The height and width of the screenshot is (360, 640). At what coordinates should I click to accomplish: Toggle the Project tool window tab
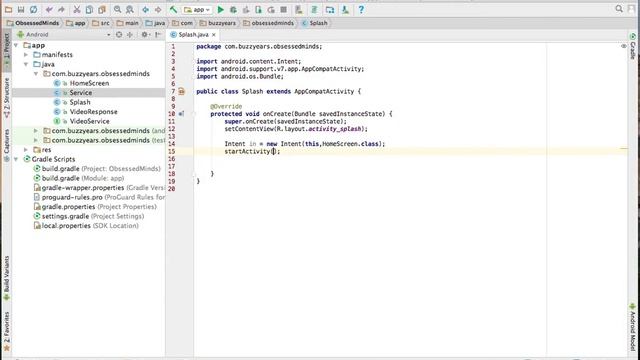point(7,49)
